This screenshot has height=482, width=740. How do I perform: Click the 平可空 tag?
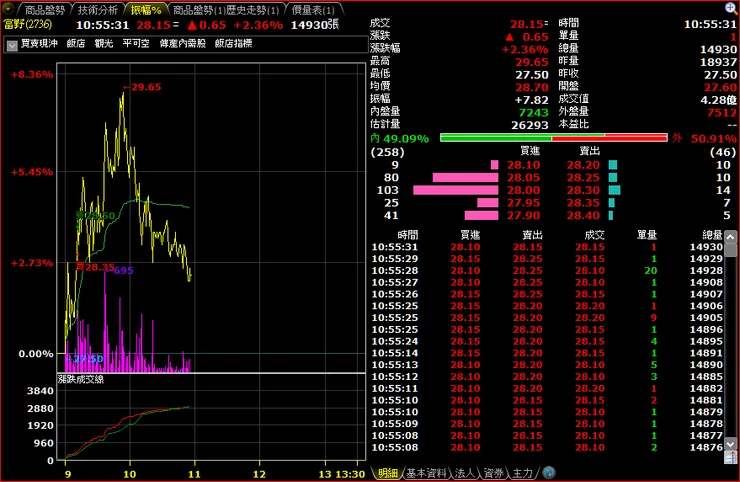(x=136, y=43)
